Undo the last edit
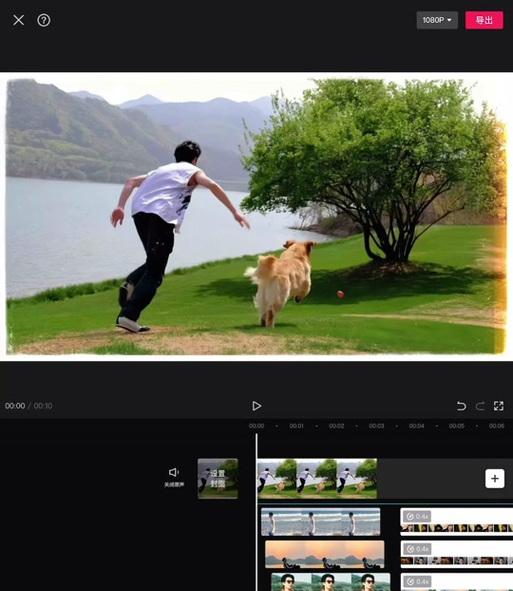This screenshot has width=513, height=591. [461, 406]
